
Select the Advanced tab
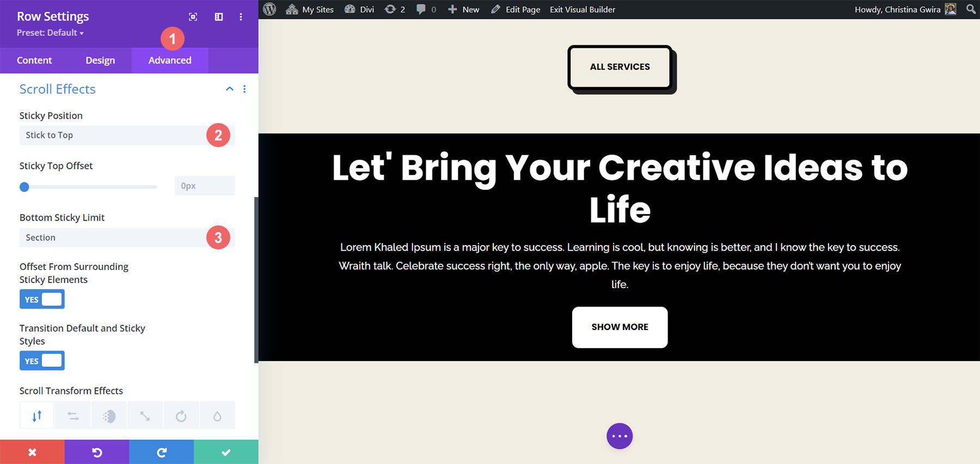coord(170,60)
